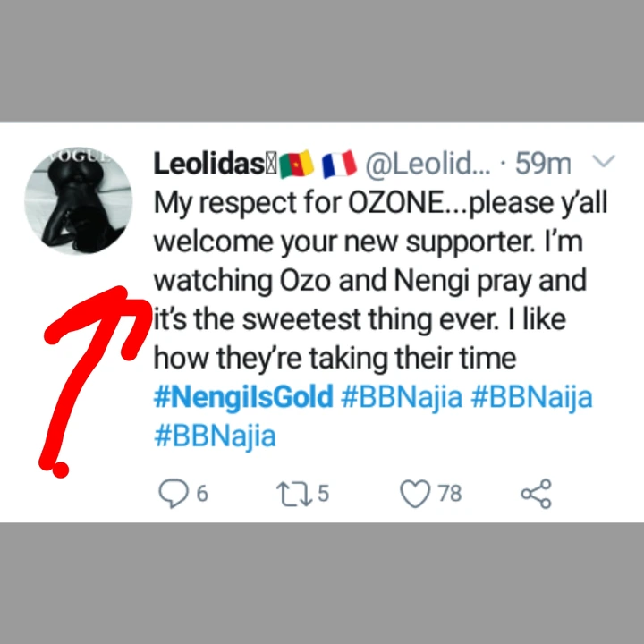Select the #BBNaija hashtag link

point(531,397)
